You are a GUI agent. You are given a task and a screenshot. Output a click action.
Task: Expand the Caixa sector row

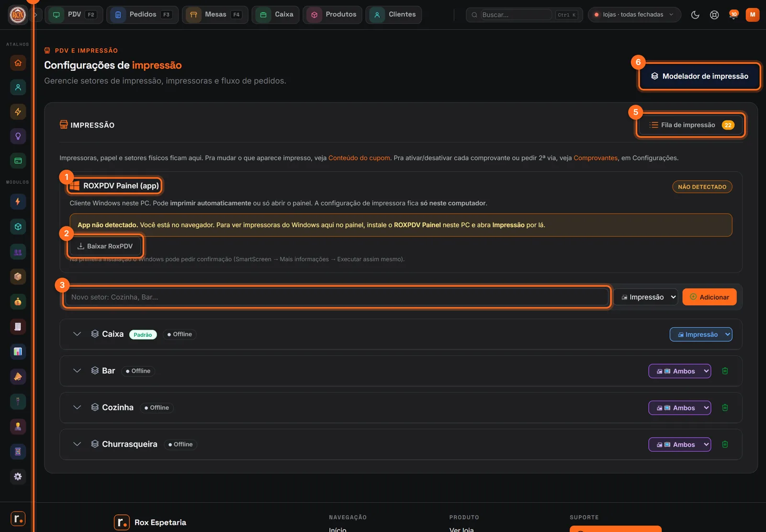(x=77, y=334)
